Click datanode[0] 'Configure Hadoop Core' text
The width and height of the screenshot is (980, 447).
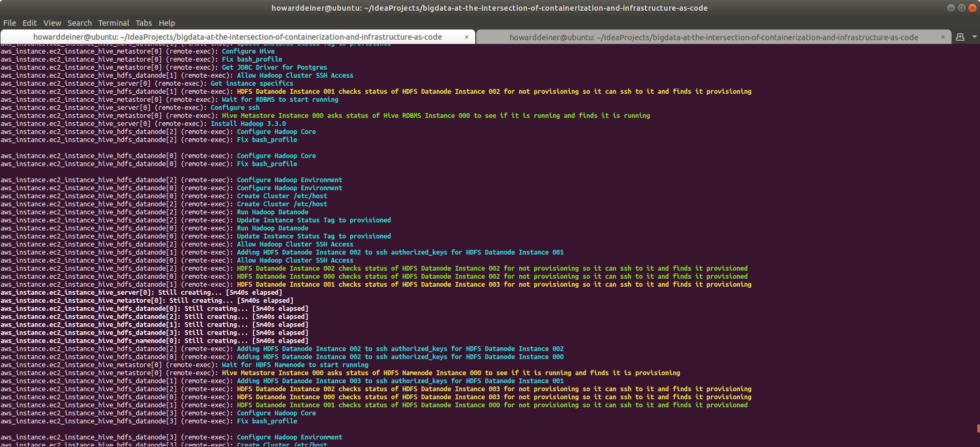(x=276, y=156)
